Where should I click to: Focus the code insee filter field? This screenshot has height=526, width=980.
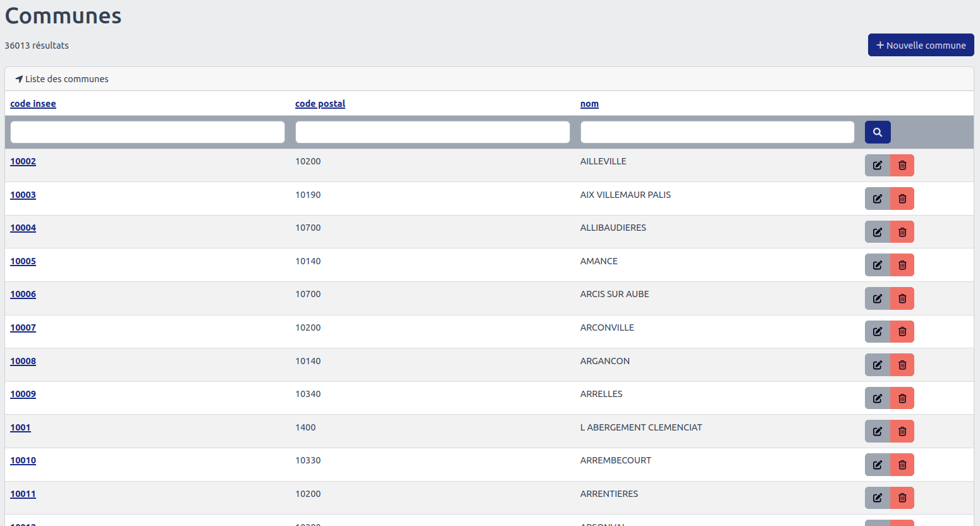(x=147, y=132)
